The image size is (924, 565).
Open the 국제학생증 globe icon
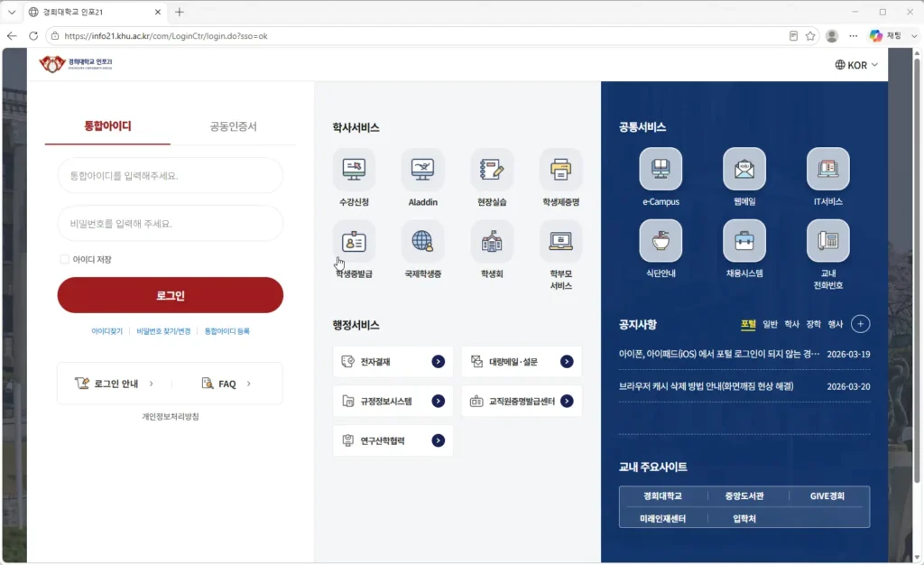point(422,242)
